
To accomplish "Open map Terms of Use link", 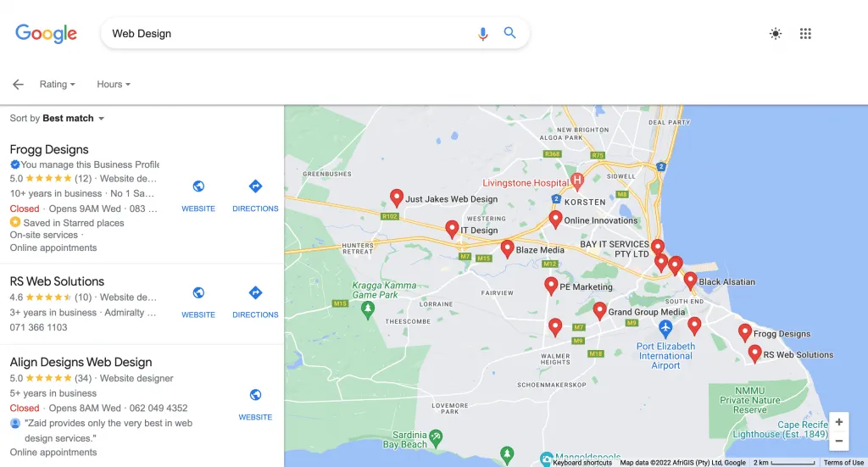I will pyautogui.click(x=843, y=463).
